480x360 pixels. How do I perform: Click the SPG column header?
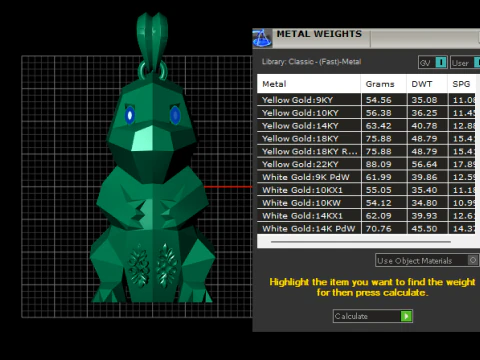[x=461, y=84]
